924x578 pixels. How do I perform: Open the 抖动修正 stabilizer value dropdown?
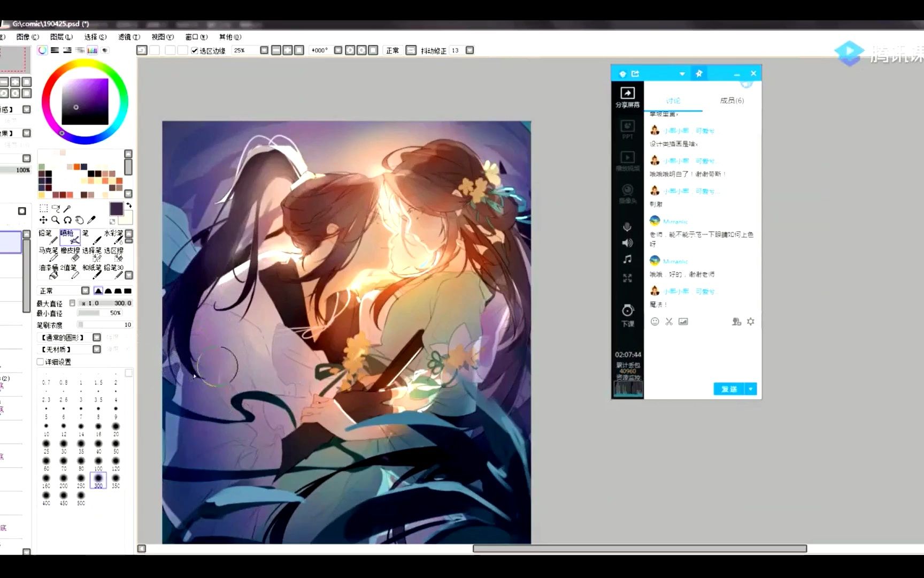point(469,50)
